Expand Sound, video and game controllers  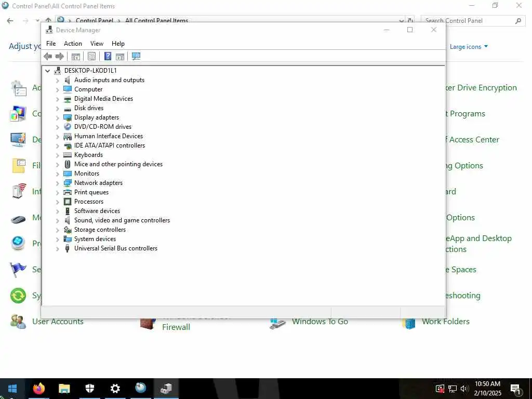click(x=57, y=220)
